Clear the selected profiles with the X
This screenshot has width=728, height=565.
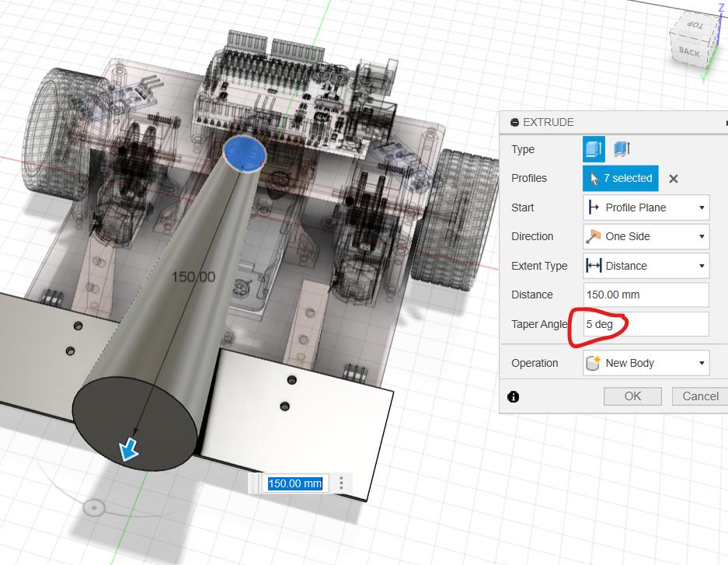pos(674,179)
